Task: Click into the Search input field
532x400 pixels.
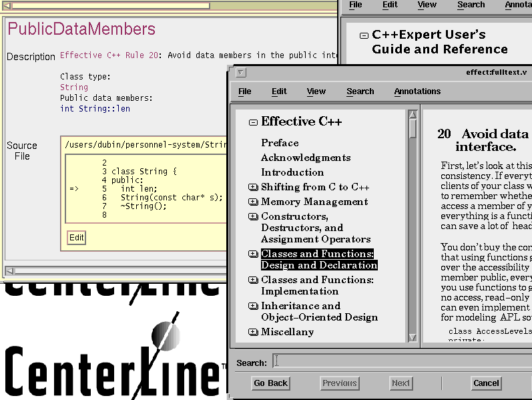Action: tap(402, 361)
